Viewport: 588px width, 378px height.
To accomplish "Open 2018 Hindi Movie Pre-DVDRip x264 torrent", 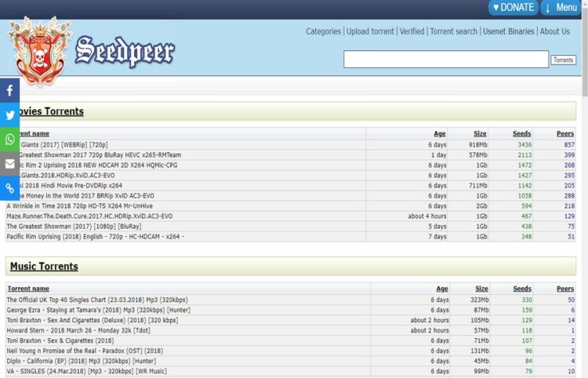I will click(73, 185).
